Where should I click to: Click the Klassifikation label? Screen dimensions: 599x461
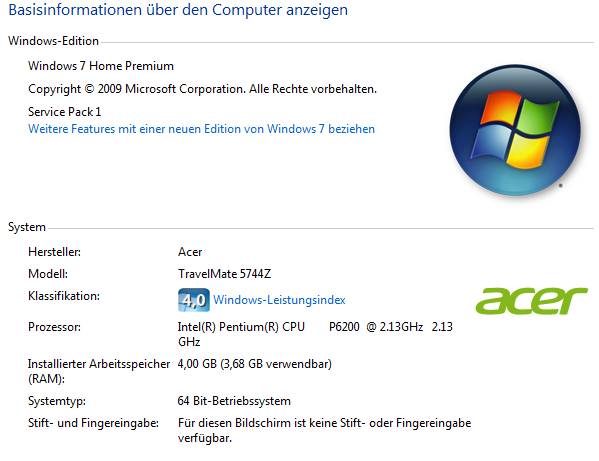64,296
